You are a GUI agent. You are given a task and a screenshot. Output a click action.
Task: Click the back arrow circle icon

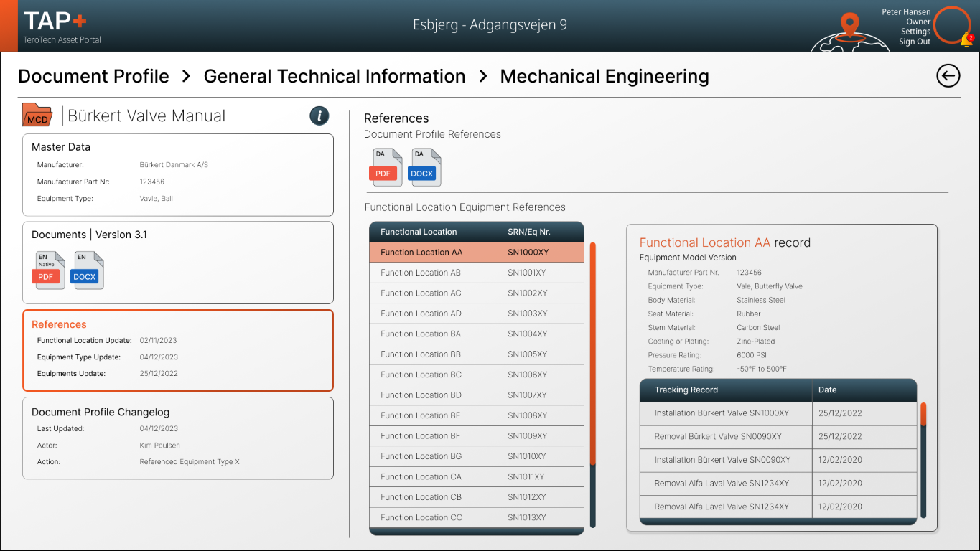[948, 75]
